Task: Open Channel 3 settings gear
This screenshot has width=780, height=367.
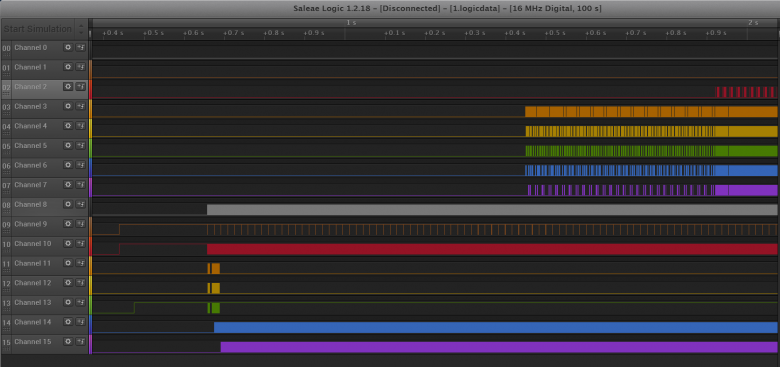Action: tap(68, 106)
